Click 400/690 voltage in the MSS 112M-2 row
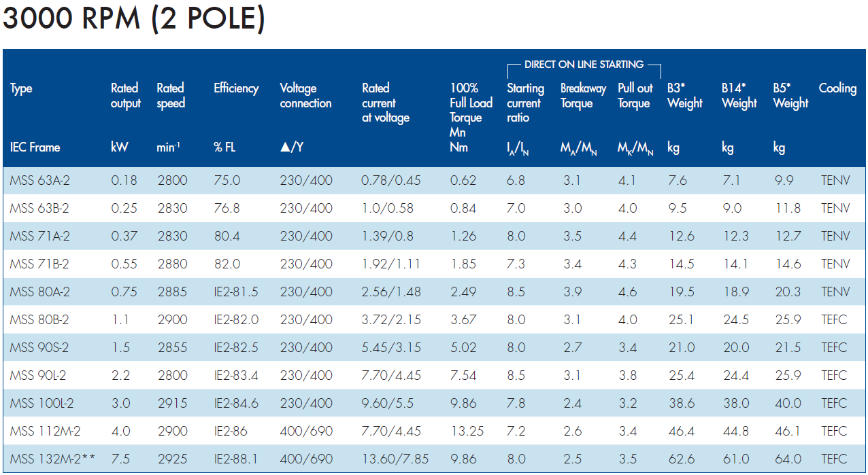 coord(305,431)
